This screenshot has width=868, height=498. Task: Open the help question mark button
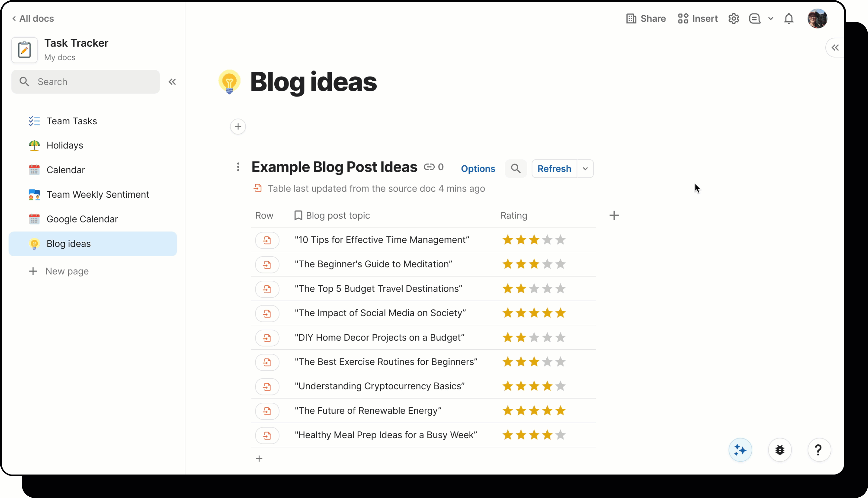point(818,450)
